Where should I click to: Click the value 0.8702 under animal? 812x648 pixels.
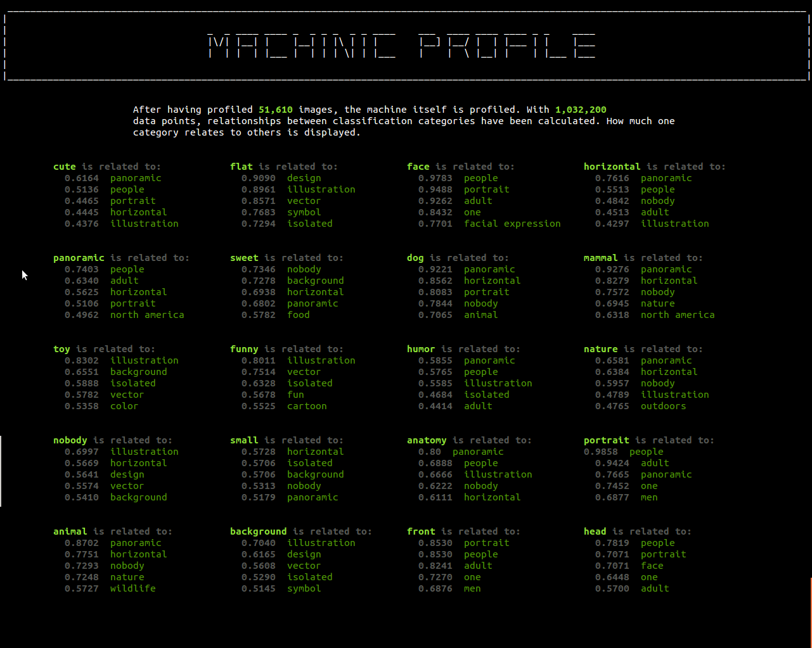tap(82, 543)
